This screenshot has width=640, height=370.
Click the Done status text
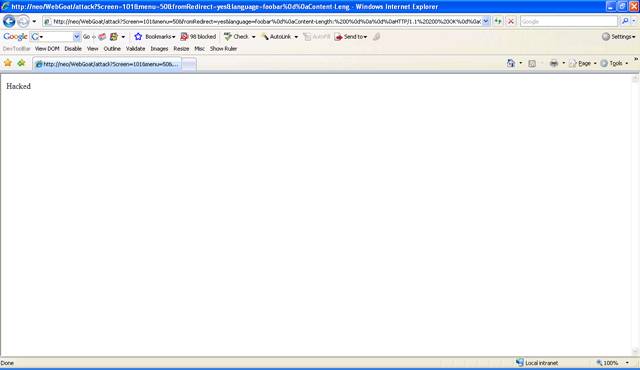pyautogui.click(x=7, y=363)
